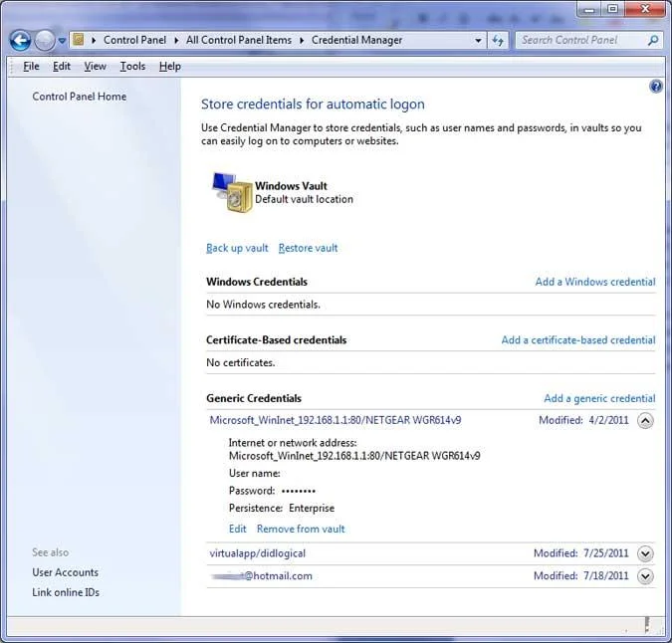Click the Windows Credentials heading

coord(257,282)
